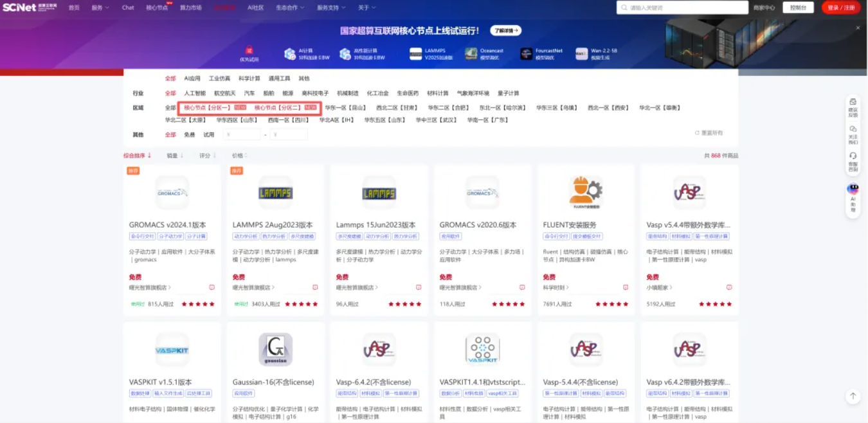Image resolution: width=868 pixels, height=423 pixels.
Task: Click the Gaussian-16 product logo
Action: [275, 349]
